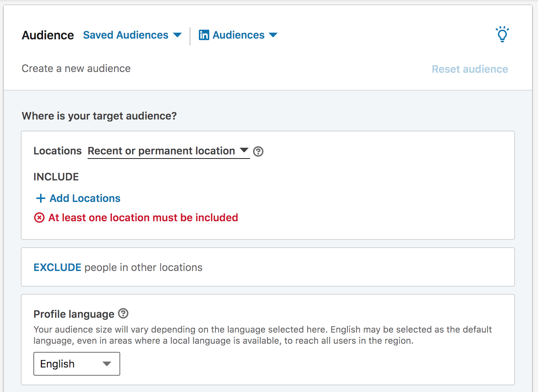Image resolution: width=538 pixels, height=392 pixels.
Task: Click the help icon beside Locations dropdown
Action: 258,151
